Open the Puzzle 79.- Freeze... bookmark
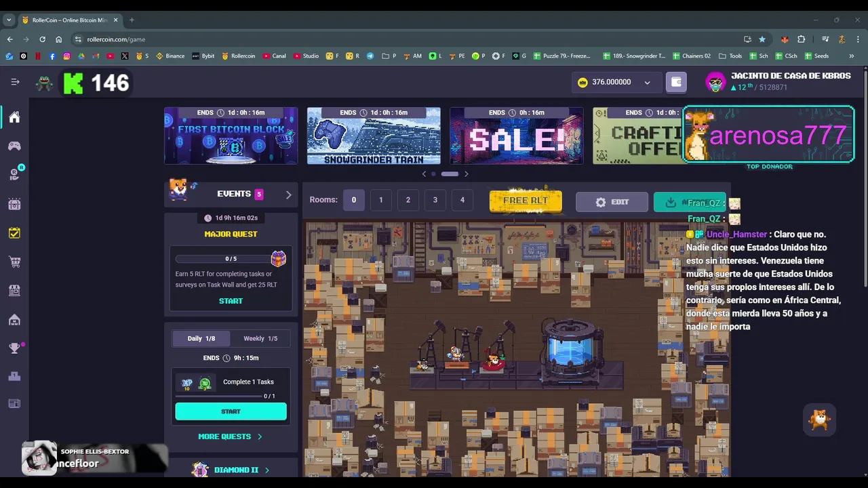 coord(562,56)
